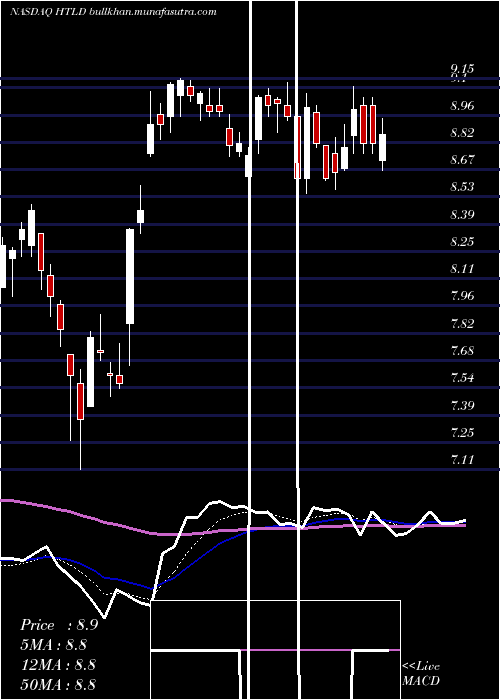Click the 50MA : 8.8 readout

pos(58,685)
